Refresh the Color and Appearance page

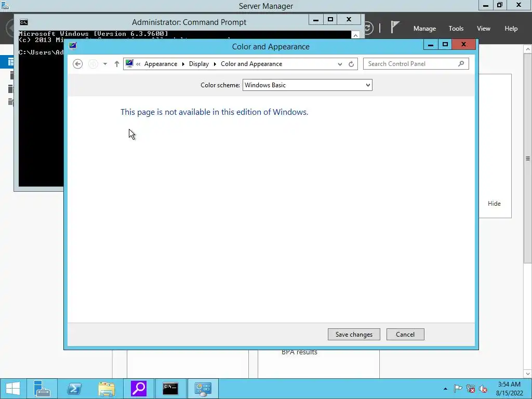pos(351,64)
